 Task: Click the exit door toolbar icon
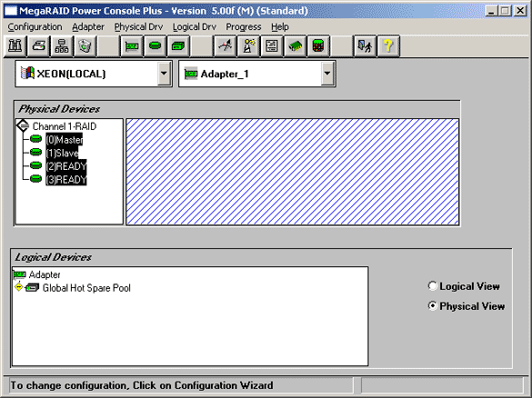coord(365,45)
